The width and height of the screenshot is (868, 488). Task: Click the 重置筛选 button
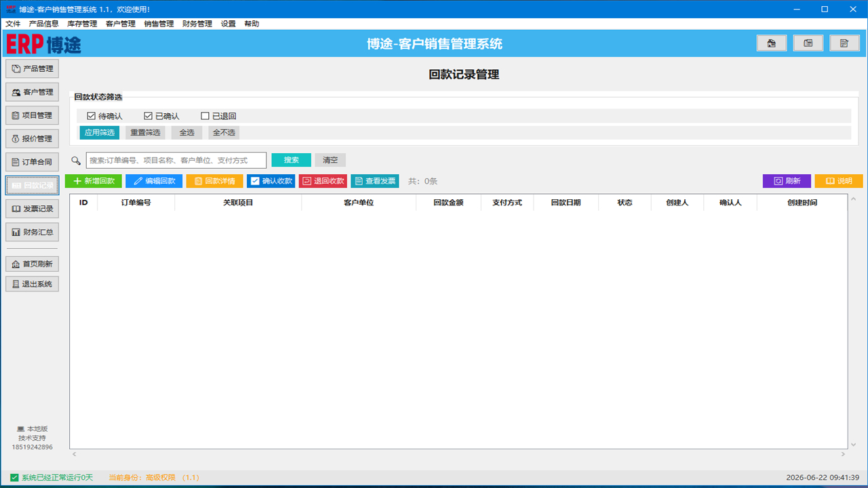click(x=145, y=133)
